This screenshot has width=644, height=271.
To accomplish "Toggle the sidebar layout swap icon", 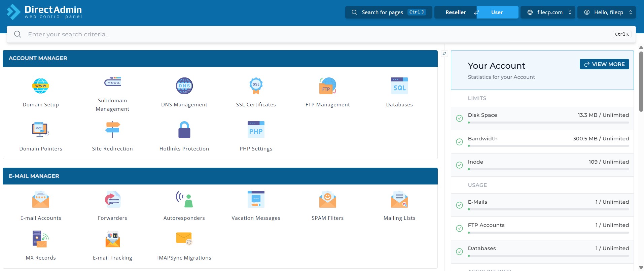I will 444,54.
